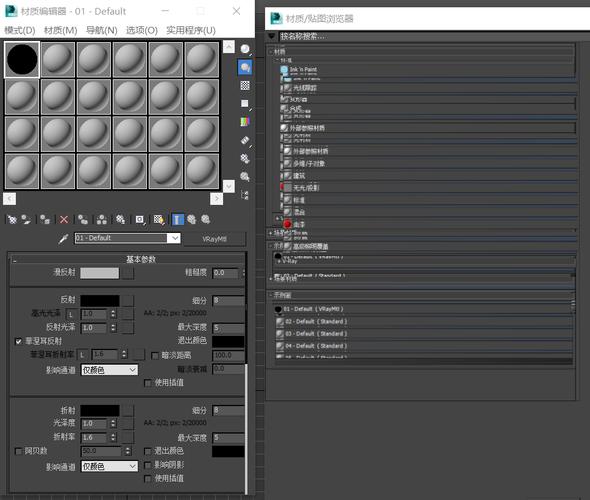Click map button next to 漫反射 swatch

[128, 273]
